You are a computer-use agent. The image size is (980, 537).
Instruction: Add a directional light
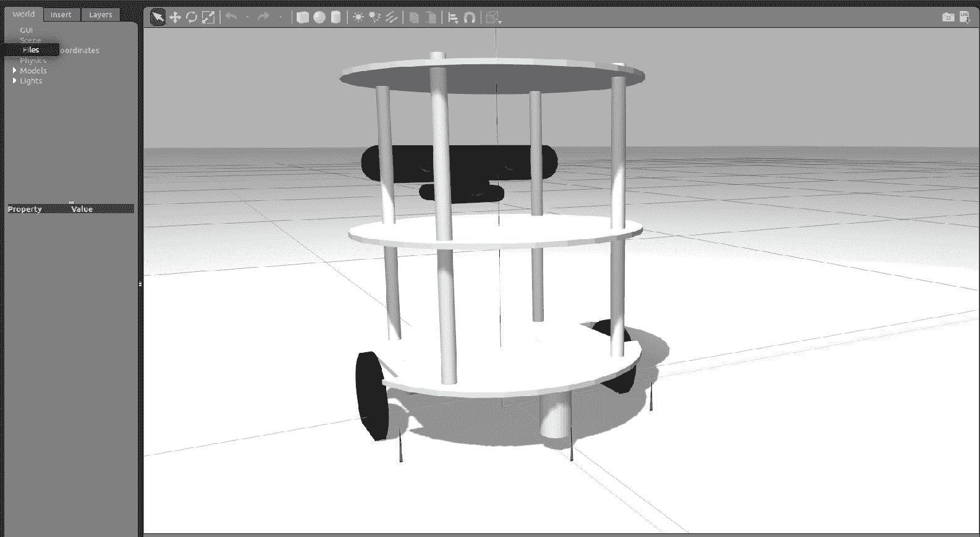click(x=392, y=17)
